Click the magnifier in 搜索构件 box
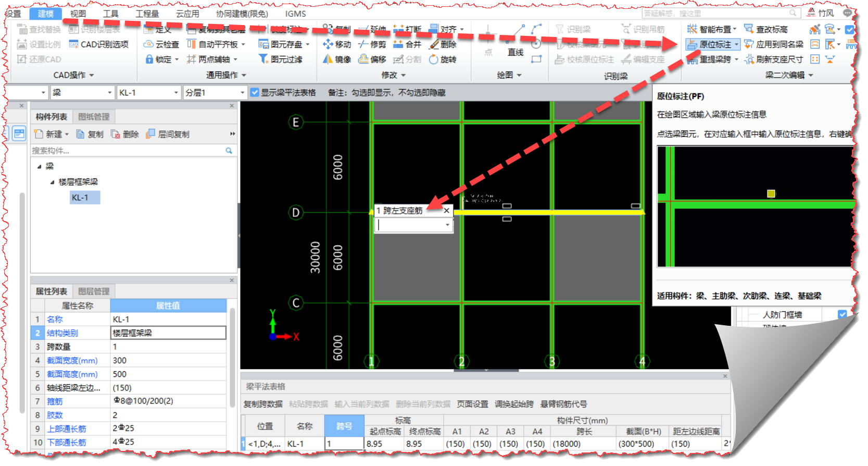This screenshot has width=868, height=466. point(229,151)
